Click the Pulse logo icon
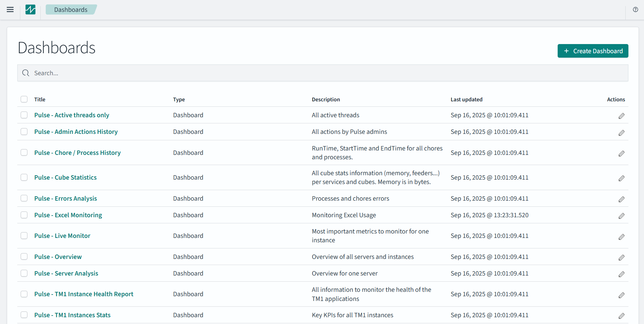 pyautogui.click(x=30, y=9)
